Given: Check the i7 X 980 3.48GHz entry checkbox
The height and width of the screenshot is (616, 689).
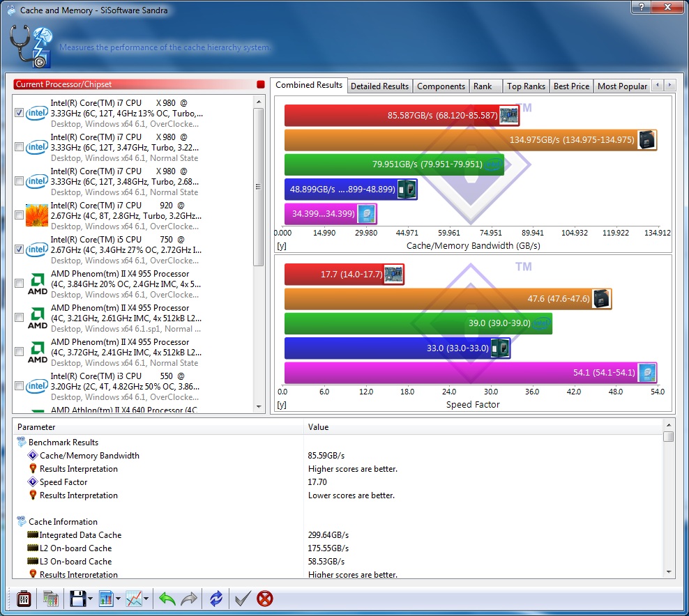Looking at the screenshot, I should [x=19, y=181].
